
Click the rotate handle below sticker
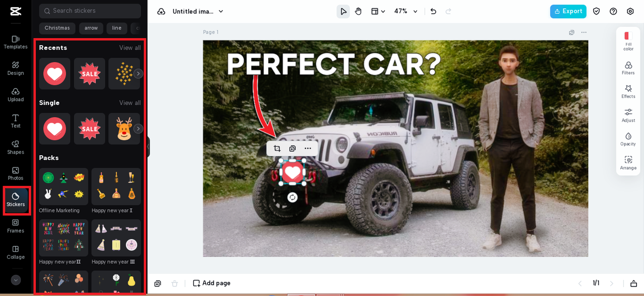tap(292, 198)
